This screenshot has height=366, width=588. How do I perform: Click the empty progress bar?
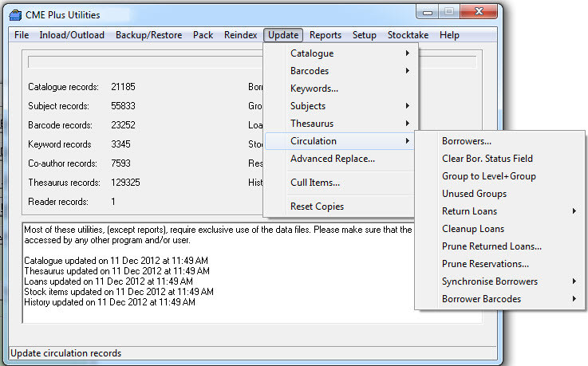click(x=252, y=62)
